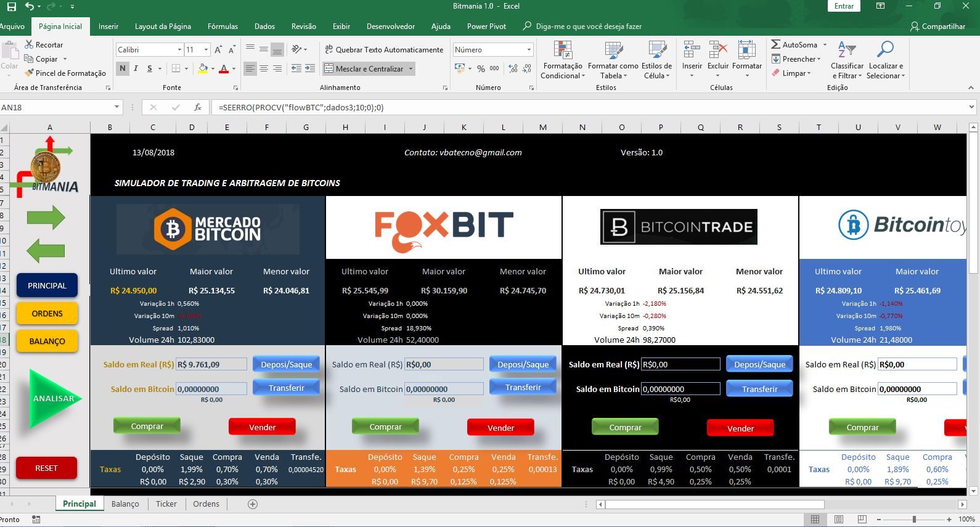Click the Limpar eraser icon

tap(776, 73)
